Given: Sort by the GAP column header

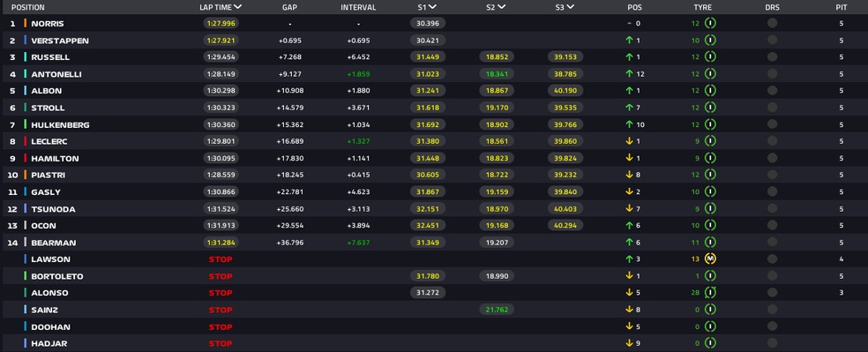Looking at the screenshot, I should [x=289, y=8].
